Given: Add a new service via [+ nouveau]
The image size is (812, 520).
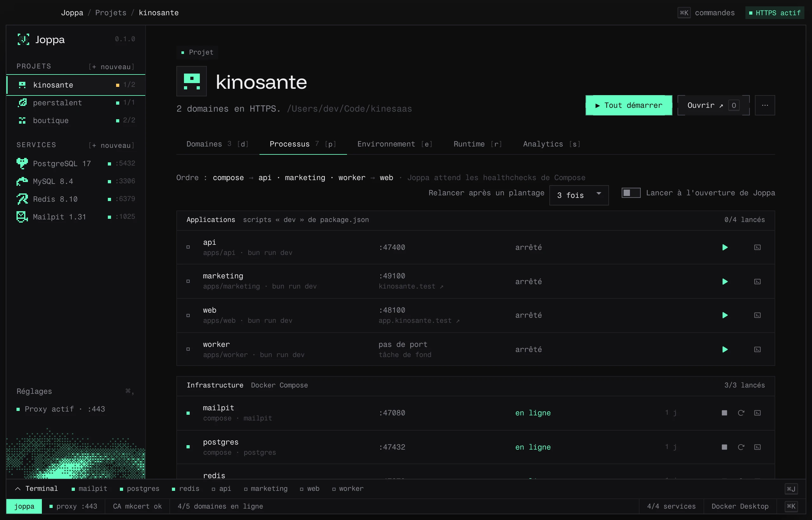Looking at the screenshot, I should click(111, 146).
